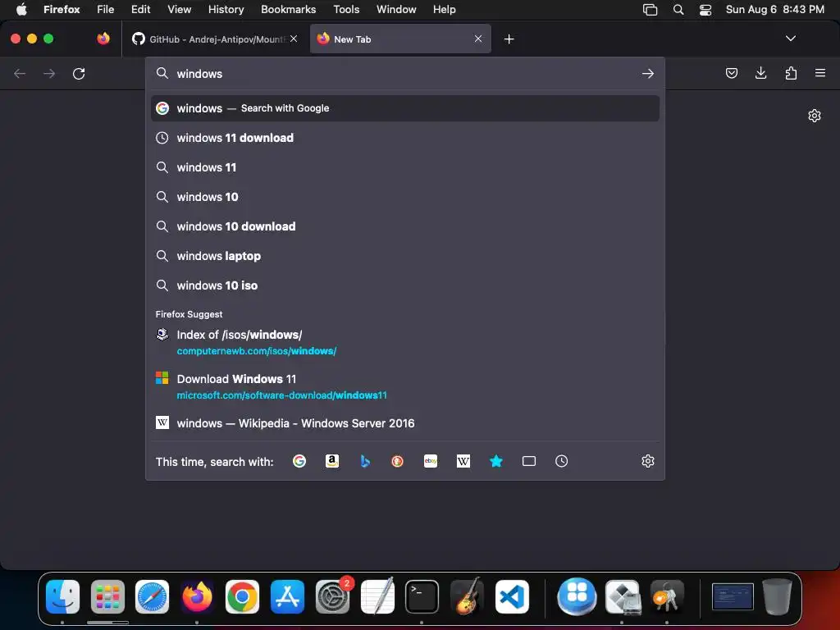Click into the address bar text field
The image size is (840, 630).
click(x=404, y=73)
